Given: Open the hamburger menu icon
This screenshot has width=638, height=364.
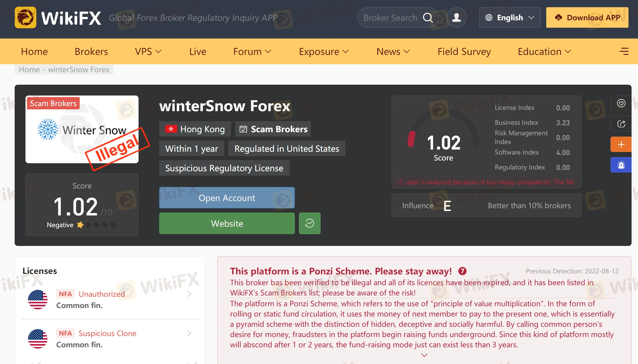Looking at the screenshot, I should point(624,52).
